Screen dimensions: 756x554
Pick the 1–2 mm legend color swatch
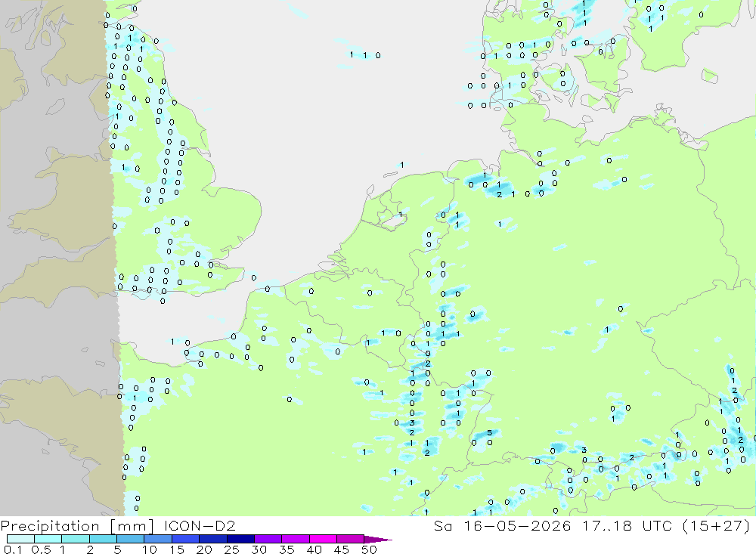(x=76, y=539)
